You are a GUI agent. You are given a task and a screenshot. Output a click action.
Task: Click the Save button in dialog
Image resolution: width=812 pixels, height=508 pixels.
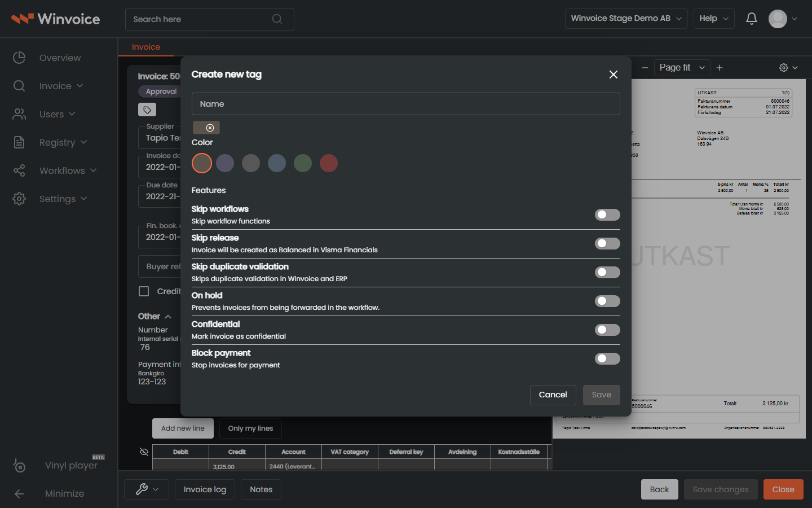[x=601, y=395]
